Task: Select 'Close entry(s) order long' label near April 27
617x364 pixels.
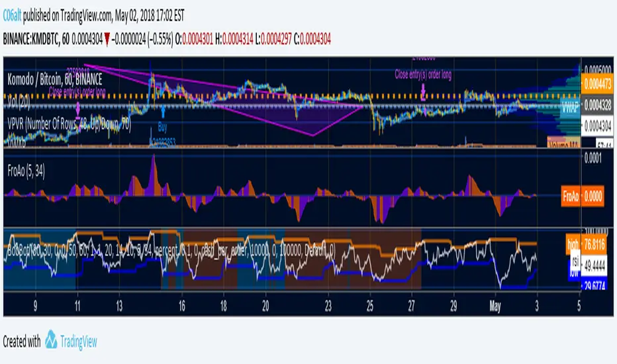Action: tap(423, 74)
